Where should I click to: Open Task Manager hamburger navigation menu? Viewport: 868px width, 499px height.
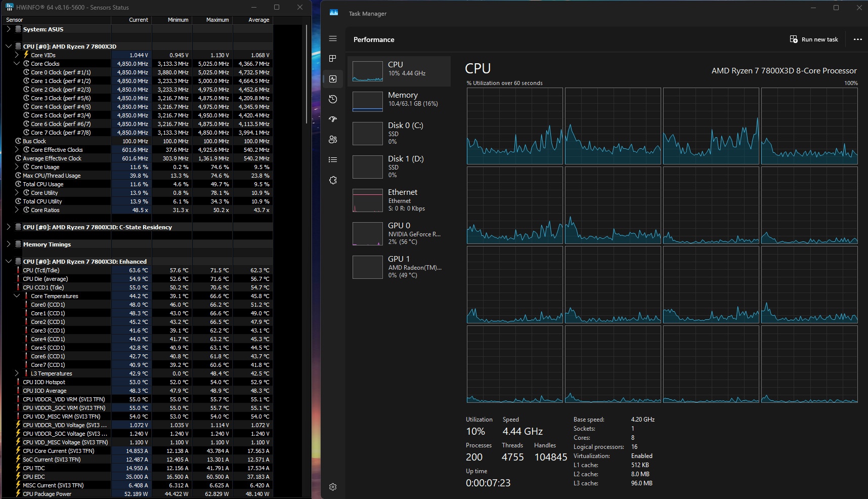333,38
